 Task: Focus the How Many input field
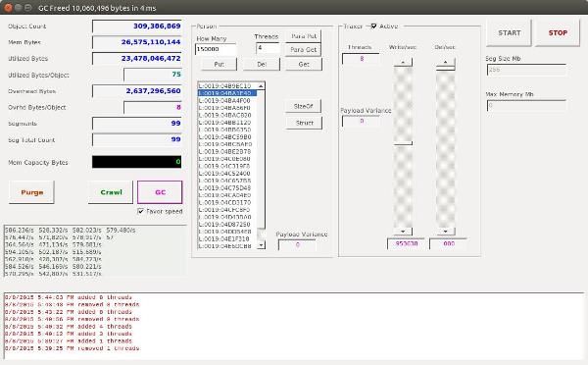pos(216,49)
